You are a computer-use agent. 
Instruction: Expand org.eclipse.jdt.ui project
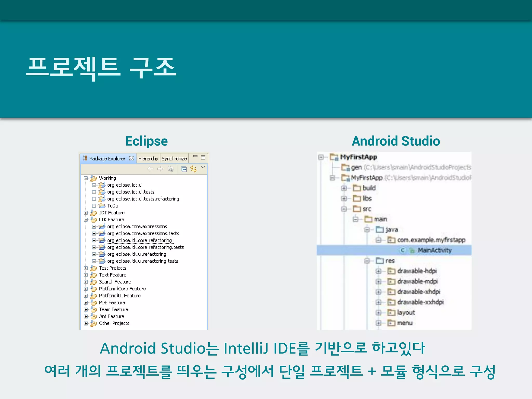(94, 185)
